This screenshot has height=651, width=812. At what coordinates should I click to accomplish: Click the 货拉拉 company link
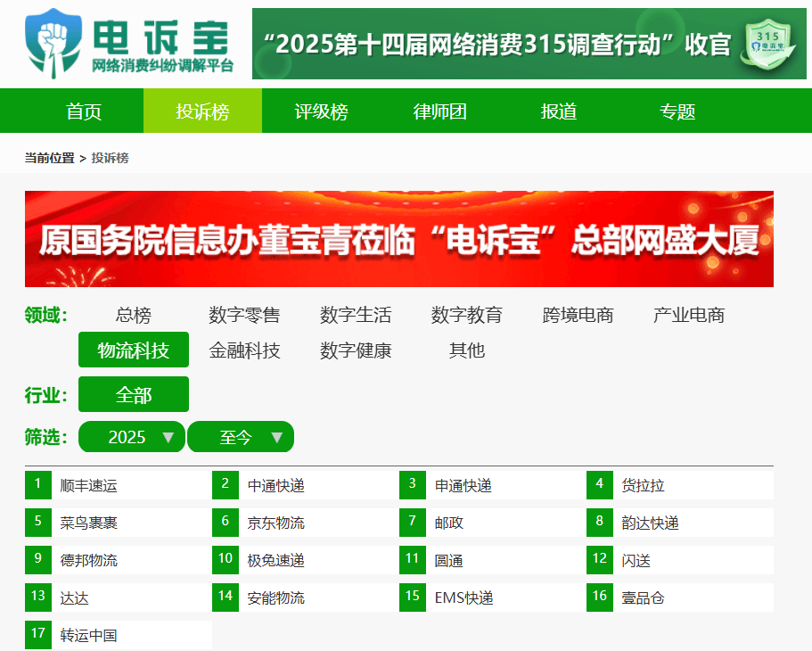pos(643,484)
